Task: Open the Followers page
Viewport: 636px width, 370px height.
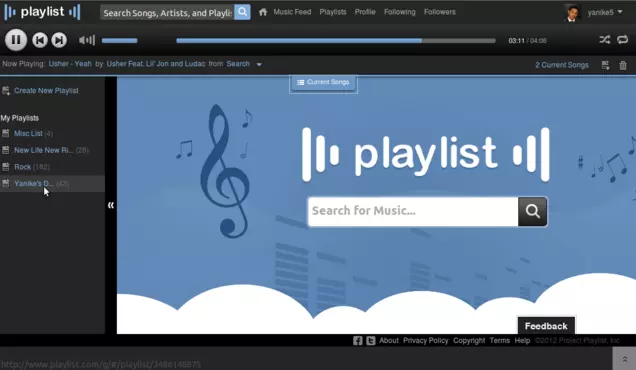Action: pyautogui.click(x=440, y=12)
